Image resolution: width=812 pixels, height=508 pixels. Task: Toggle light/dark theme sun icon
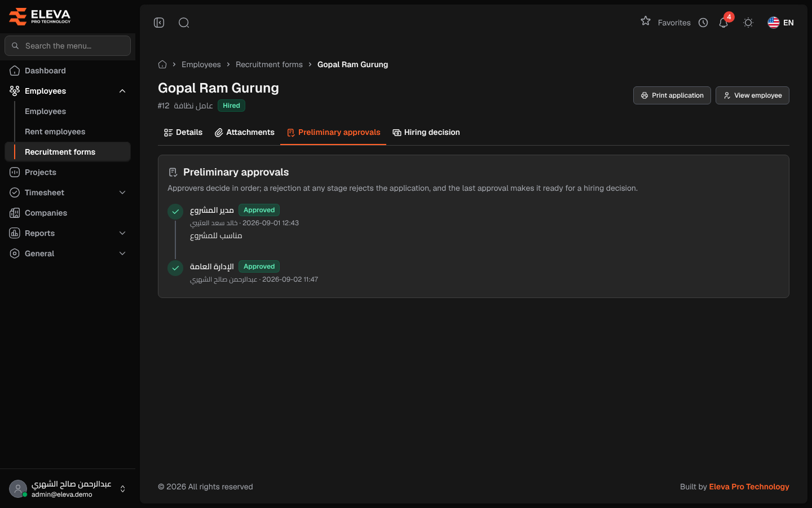pos(748,23)
